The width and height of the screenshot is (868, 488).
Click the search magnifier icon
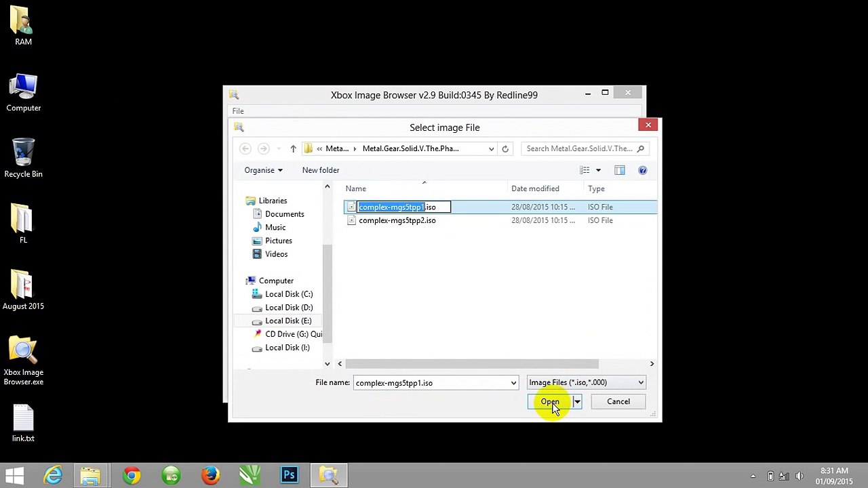coord(640,148)
